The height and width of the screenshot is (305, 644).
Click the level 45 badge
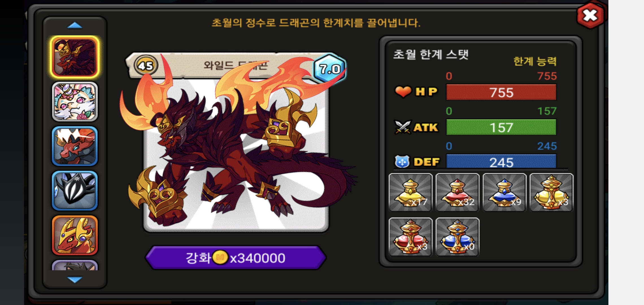coord(146,66)
